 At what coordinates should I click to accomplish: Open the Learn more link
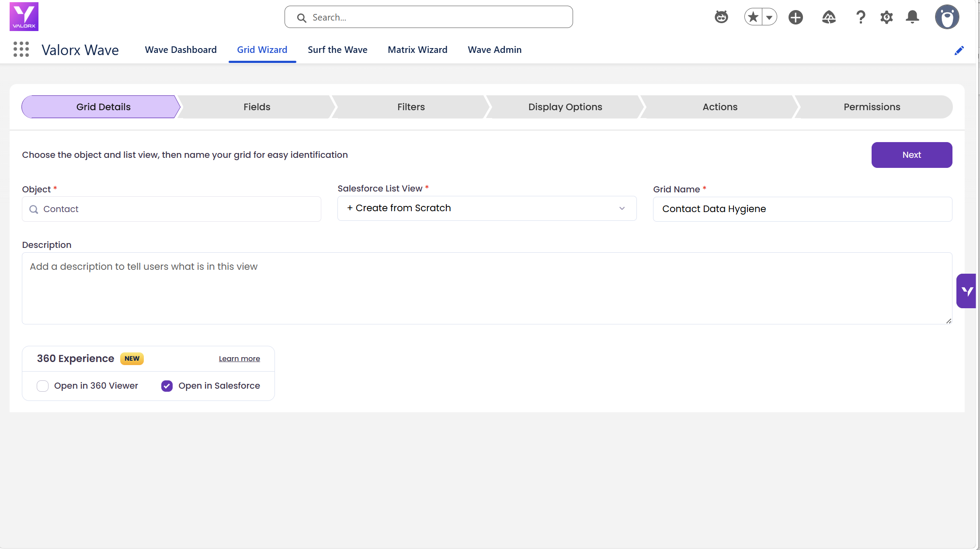point(240,359)
